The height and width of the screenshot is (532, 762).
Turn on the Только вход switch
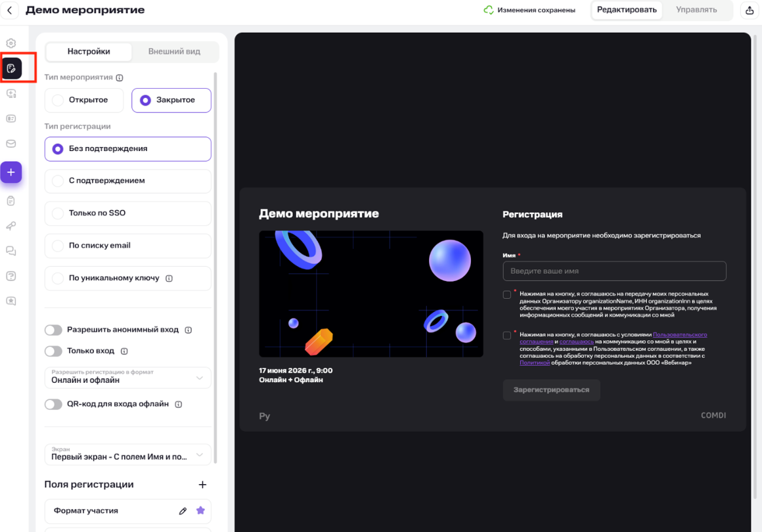point(53,351)
